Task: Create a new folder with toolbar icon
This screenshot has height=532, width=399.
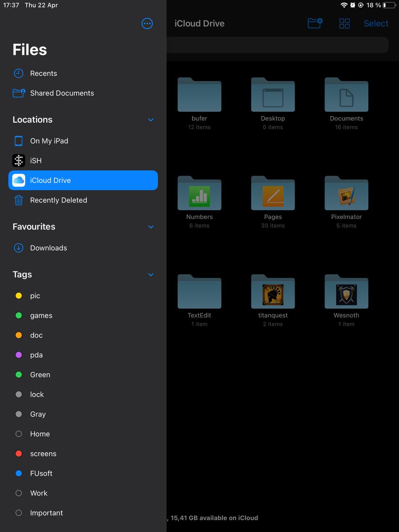Action: [315, 23]
